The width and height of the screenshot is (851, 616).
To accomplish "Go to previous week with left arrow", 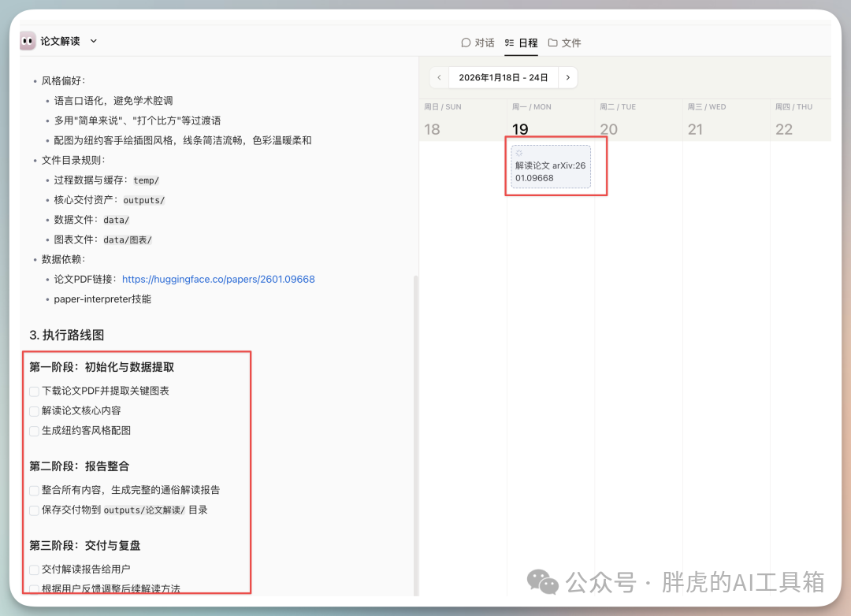I will coord(440,77).
